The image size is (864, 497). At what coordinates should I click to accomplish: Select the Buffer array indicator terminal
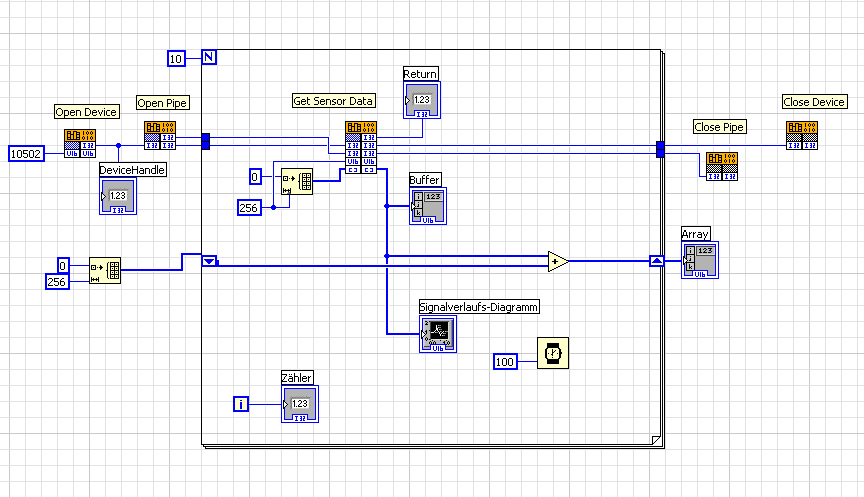tap(428, 206)
